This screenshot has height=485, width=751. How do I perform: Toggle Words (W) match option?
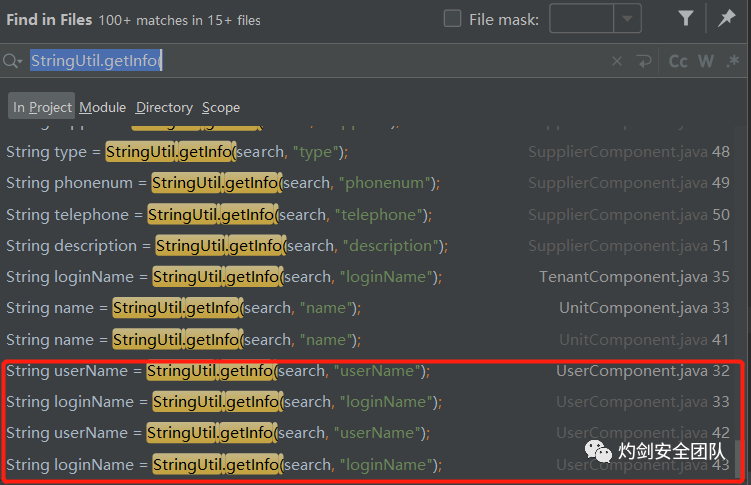pos(706,62)
